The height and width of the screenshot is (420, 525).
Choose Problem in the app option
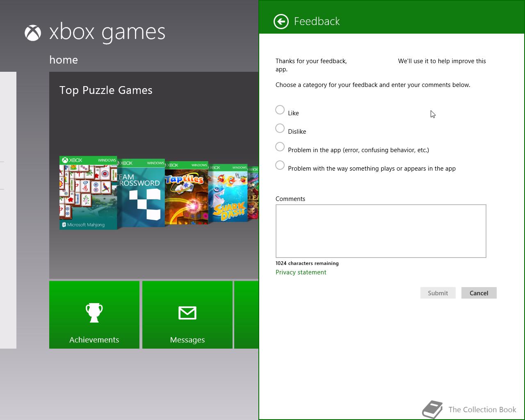pyautogui.click(x=280, y=147)
